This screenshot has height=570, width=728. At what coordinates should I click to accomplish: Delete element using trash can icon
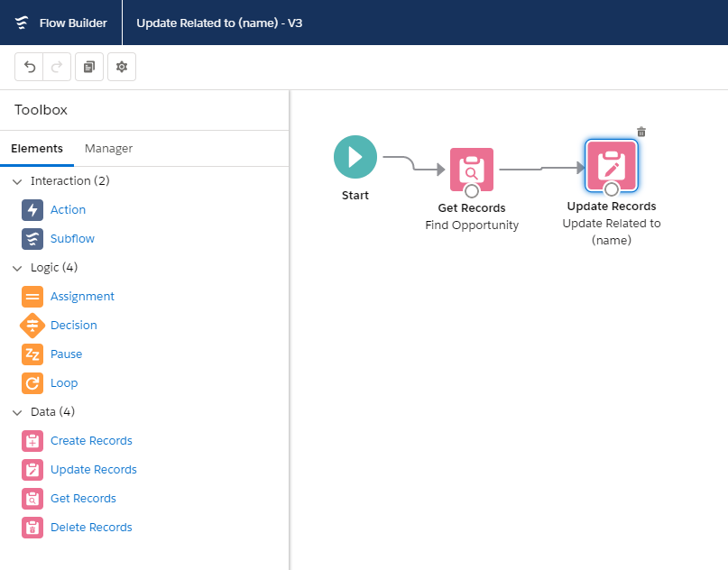click(x=641, y=132)
